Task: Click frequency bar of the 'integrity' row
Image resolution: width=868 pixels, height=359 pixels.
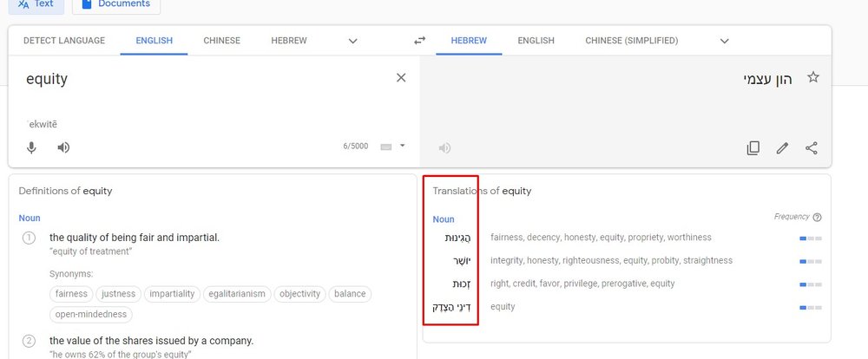Action: 811,262
